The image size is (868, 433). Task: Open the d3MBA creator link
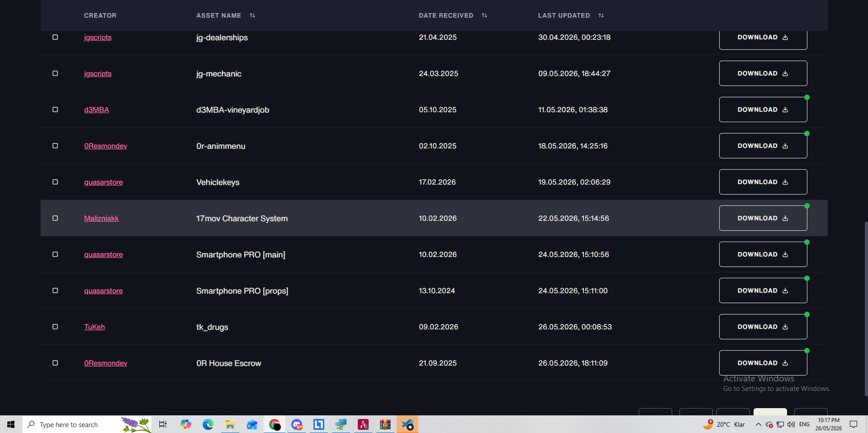coord(96,110)
